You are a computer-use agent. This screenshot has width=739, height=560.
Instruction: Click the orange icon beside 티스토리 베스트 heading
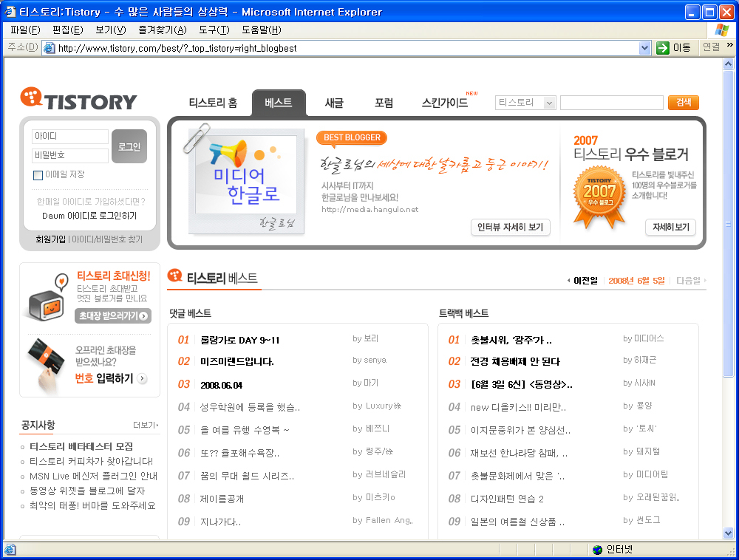[175, 275]
